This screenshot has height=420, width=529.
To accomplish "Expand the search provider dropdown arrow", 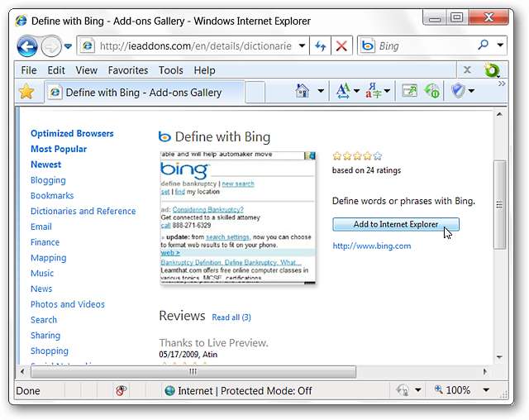I will [x=502, y=46].
